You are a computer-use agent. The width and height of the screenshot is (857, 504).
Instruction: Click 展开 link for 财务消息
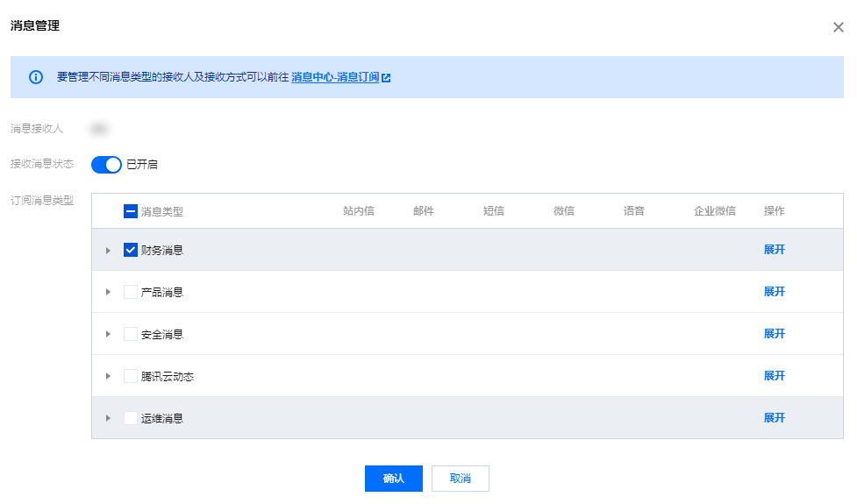point(774,250)
